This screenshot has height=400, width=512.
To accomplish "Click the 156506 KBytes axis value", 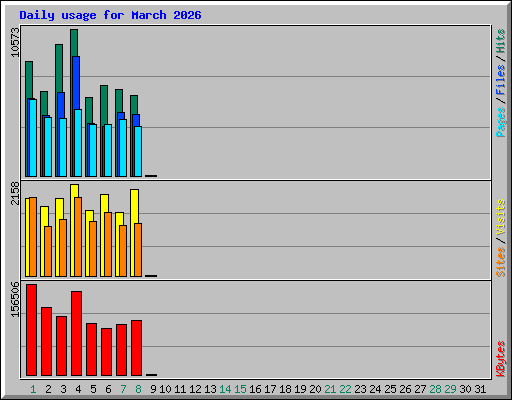I will pyautogui.click(x=15, y=299).
